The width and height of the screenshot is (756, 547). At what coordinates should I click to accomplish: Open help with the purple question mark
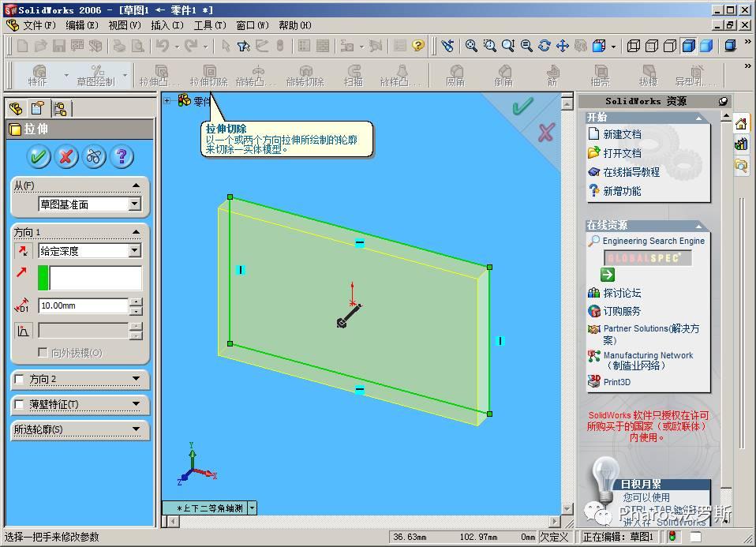pos(122,157)
